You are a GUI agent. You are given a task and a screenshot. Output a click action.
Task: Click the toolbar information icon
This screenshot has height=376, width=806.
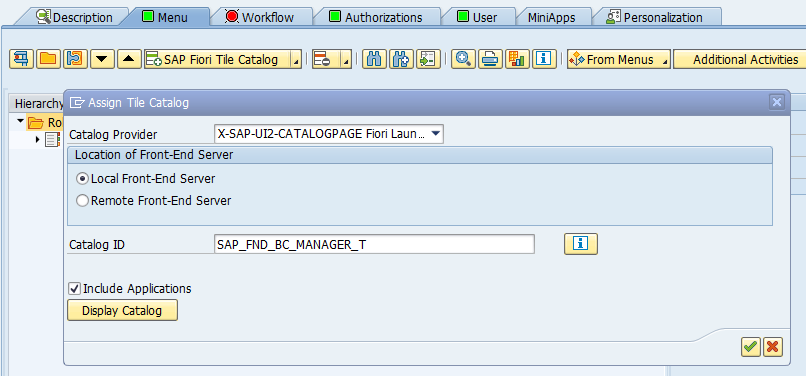point(544,60)
